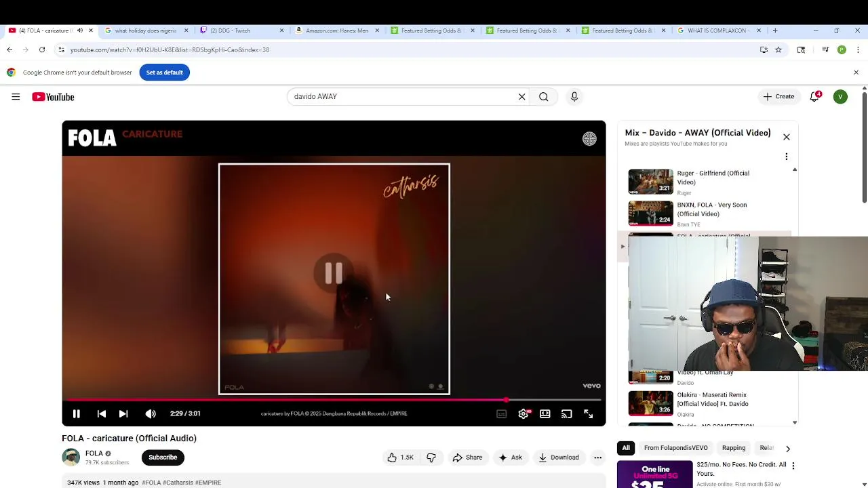Go to the YouTube home logo
Screen dimensions: 868x488
[53, 97]
